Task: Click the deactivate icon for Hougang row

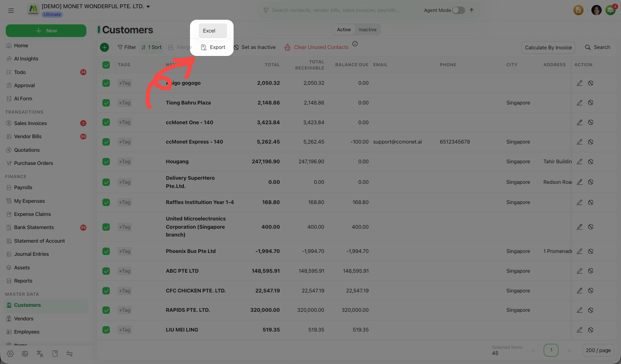Action: pyautogui.click(x=591, y=162)
